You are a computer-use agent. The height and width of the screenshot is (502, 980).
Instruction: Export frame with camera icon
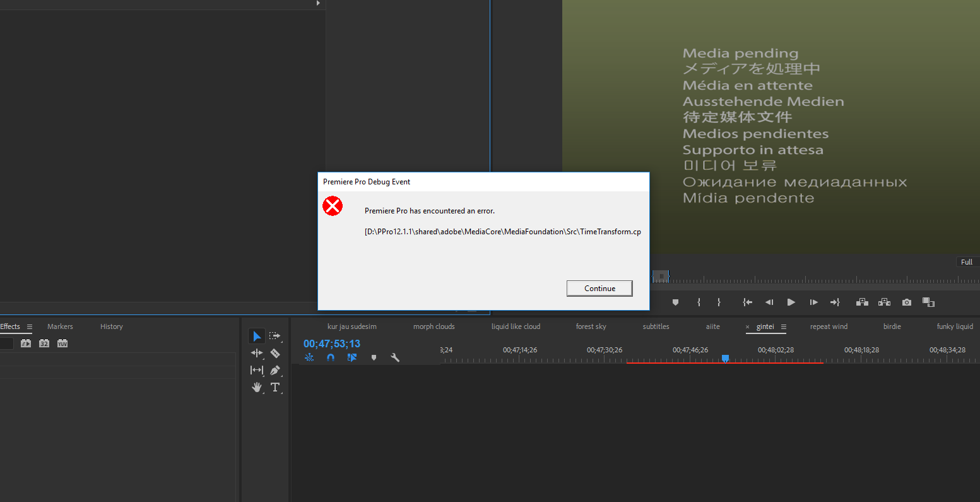pyautogui.click(x=907, y=302)
